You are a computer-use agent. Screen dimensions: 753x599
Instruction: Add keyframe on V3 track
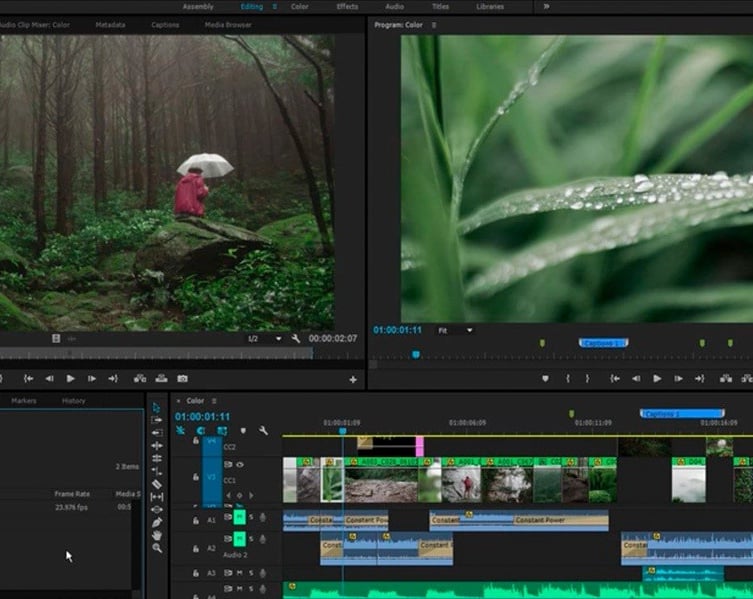tap(240, 495)
